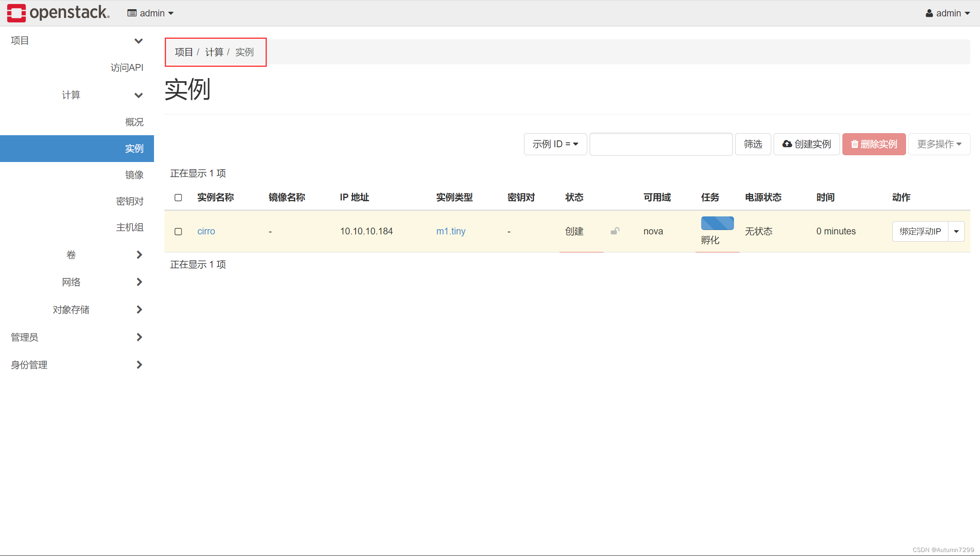Viewport: 980px width, 556px height.
Task: Click the 实例名称 column header
Action: (216, 197)
